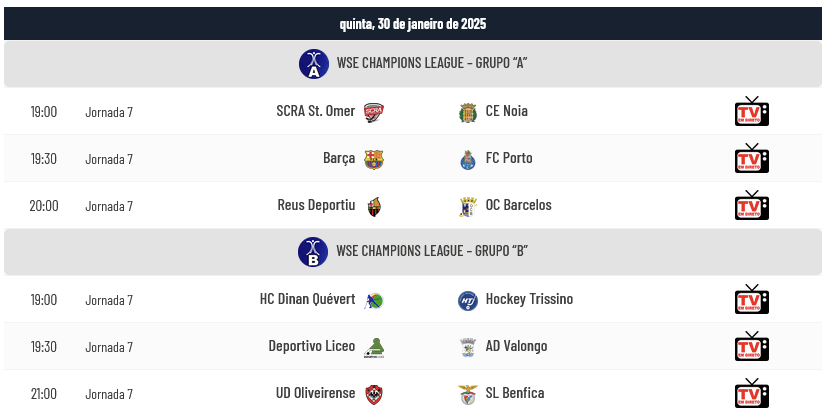Click WSE Champions League Grupo "A" header

coord(432,64)
